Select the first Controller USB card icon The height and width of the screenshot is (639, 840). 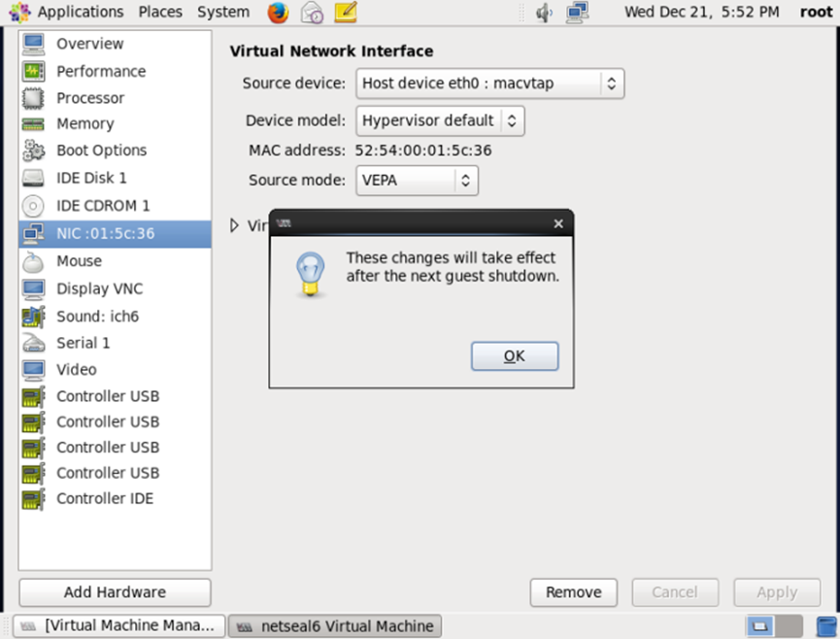[x=33, y=396]
